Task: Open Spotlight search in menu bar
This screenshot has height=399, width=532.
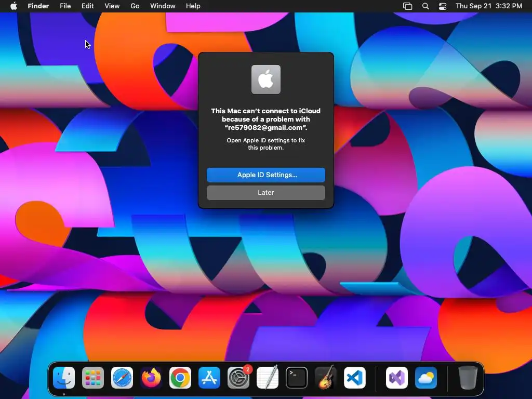Action: tap(425, 6)
